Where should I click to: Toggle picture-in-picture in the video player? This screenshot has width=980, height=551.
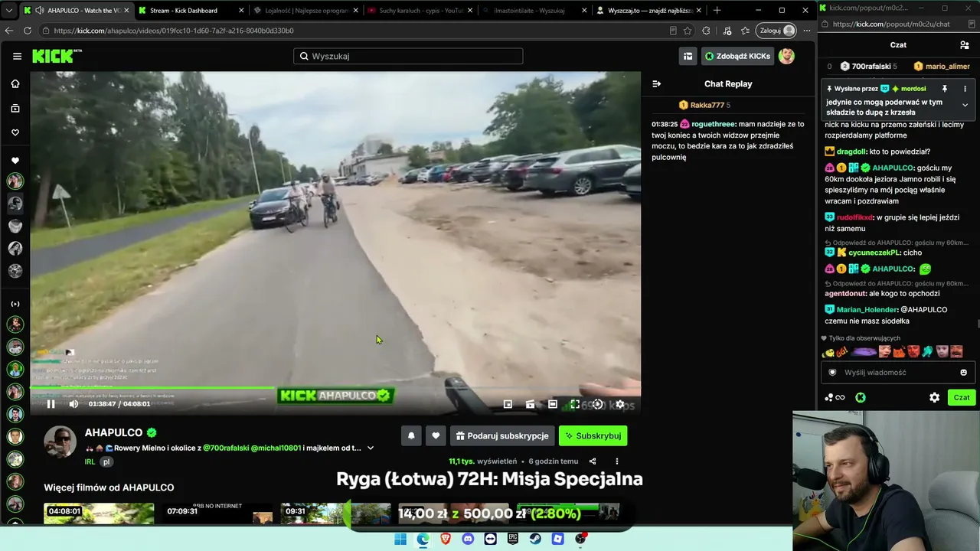pyautogui.click(x=508, y=404)
